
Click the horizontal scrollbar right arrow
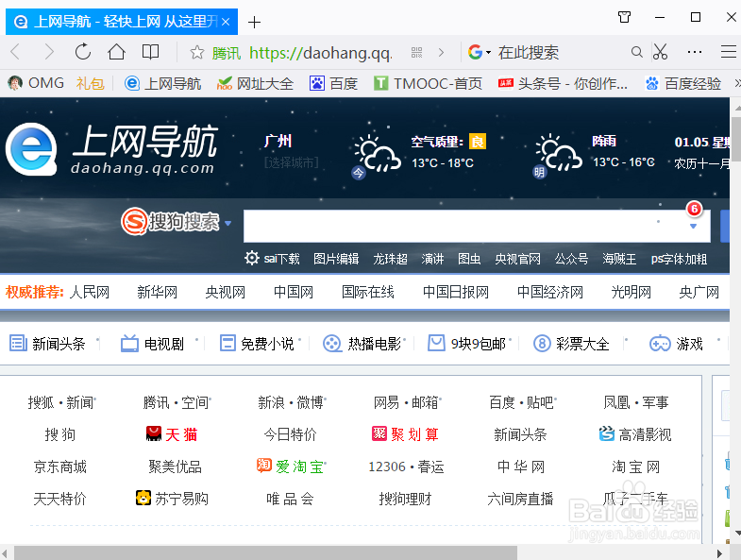(719, 553)
